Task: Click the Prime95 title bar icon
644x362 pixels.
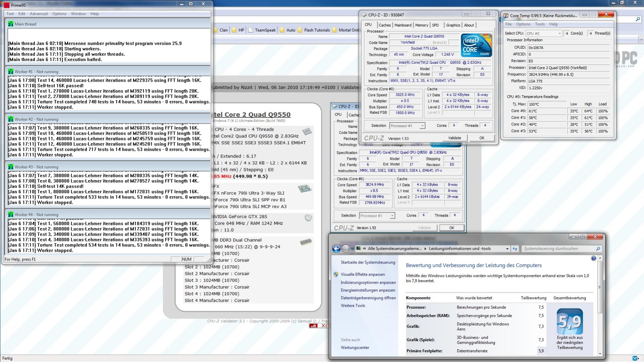Action: 6,5
